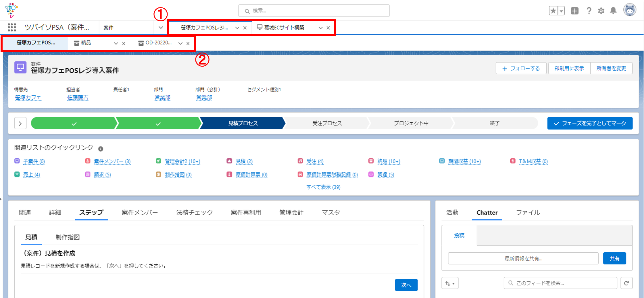Expand the 案件 navigation dropdown

pos(161,28)
